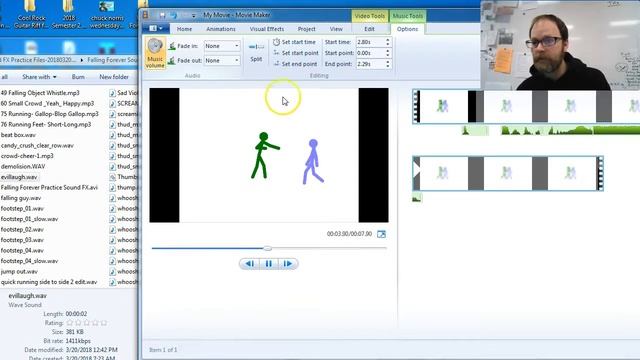This screenshot has height=360, width=640.
Task: Click Set start time button
Action: [x=294, y=42]
